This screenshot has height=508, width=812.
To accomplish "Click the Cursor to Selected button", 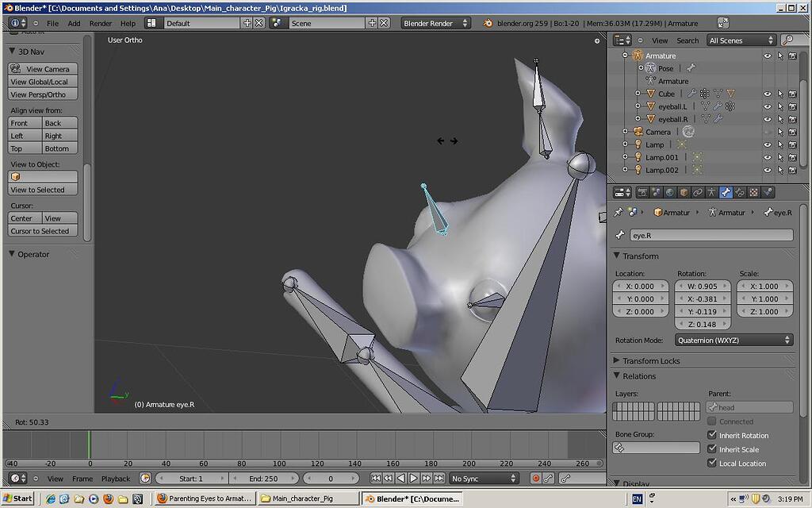I will pyautogui.click(x=43, y=231).
